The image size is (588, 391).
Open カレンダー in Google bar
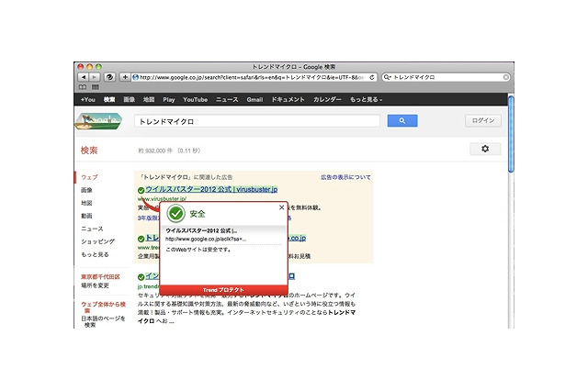point(327,100)
